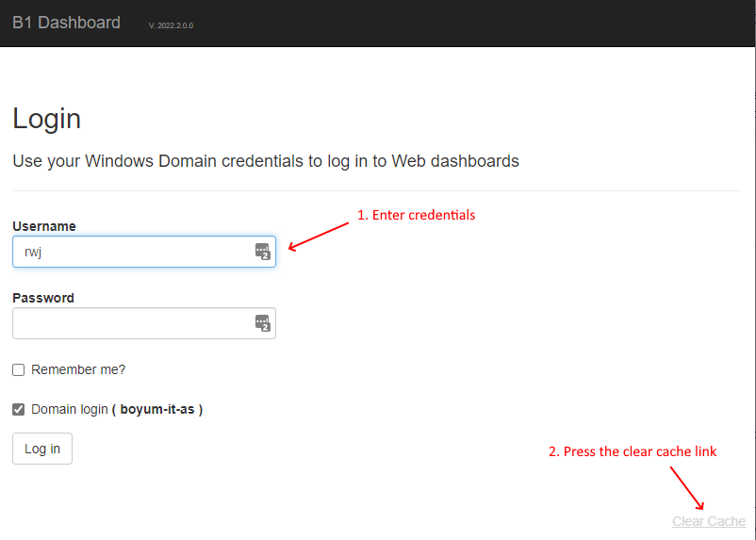756x540 pixels.
Task: Enable the Remember me checkbox
Action: coord(18,369)
